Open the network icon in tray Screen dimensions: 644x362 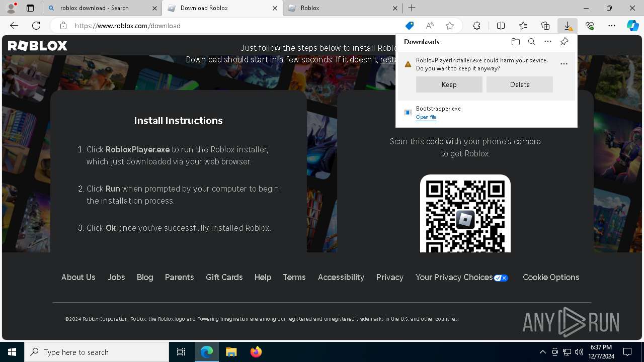567,352
